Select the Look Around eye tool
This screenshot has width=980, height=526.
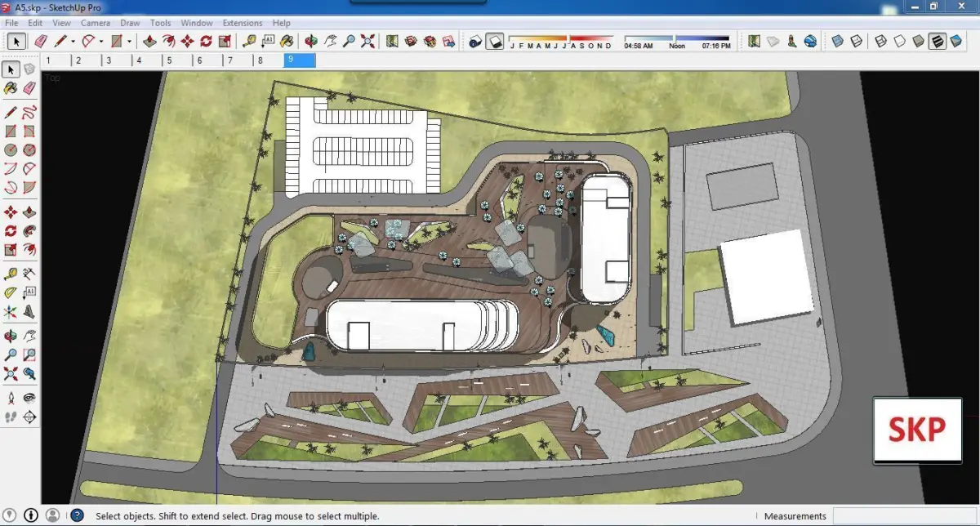pos(29,398)
